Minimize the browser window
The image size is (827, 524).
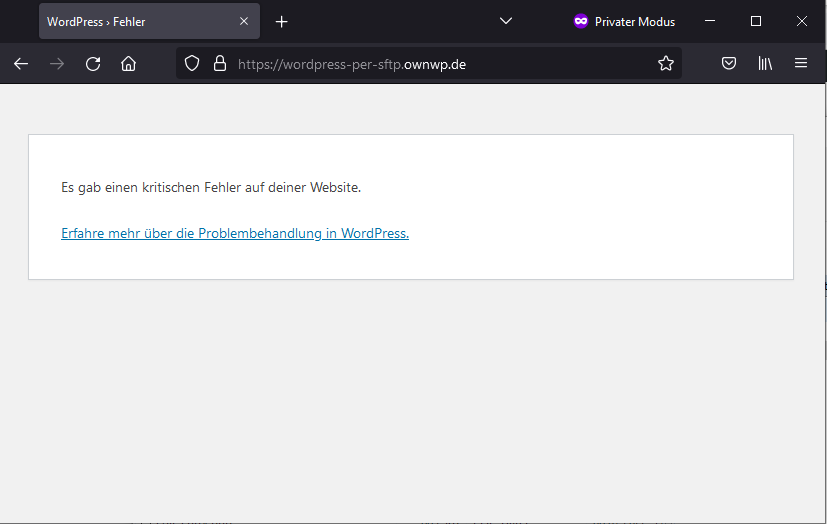(710, 21)
